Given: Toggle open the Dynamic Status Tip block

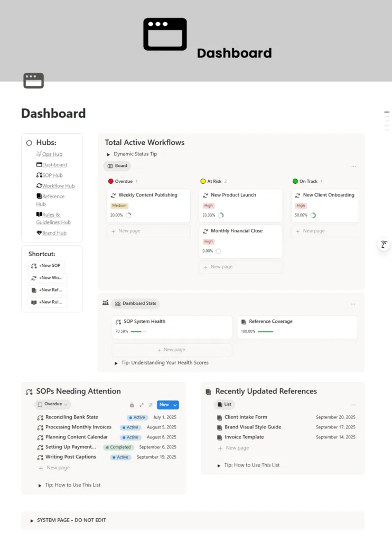Looking at the screenshot, I should [109, 154].
